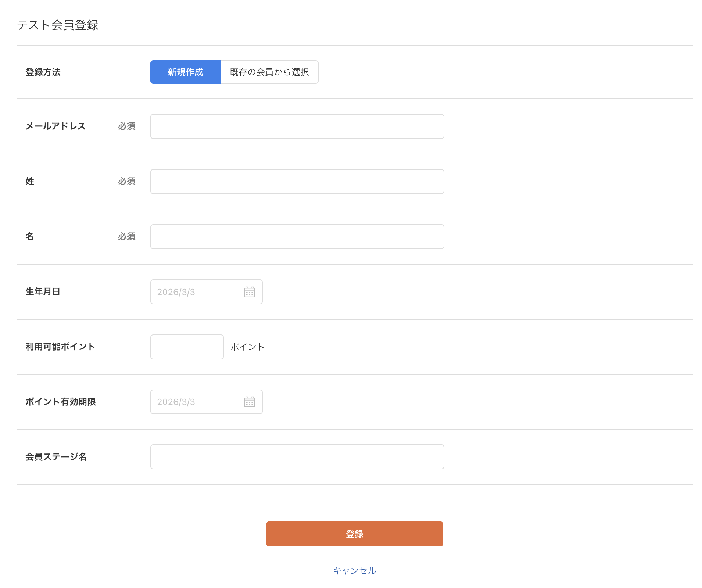This screenshot has height=588, width=702.
Task: Click the 会員ステージ名 row label
Action: point(56,456)
